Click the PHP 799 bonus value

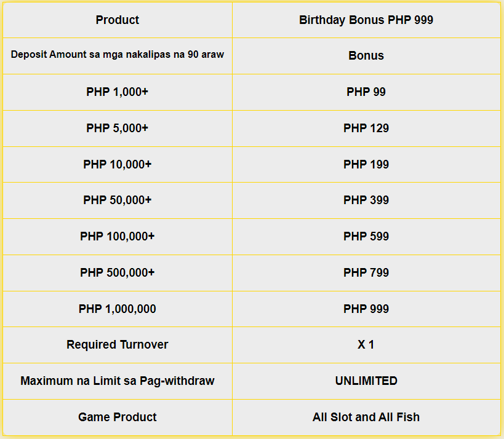click(366, 272)
